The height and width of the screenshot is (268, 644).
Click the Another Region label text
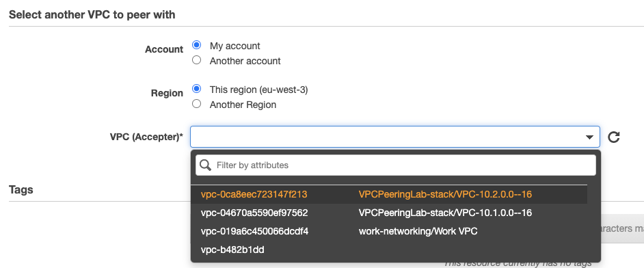tap(243, 105)
